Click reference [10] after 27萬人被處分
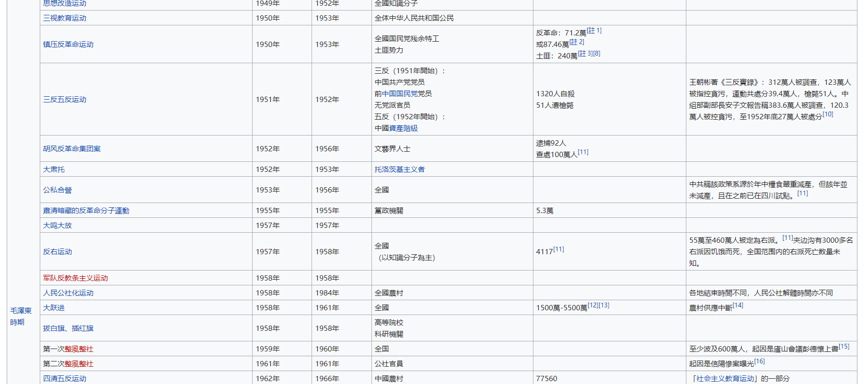 (x=828, y=114)
